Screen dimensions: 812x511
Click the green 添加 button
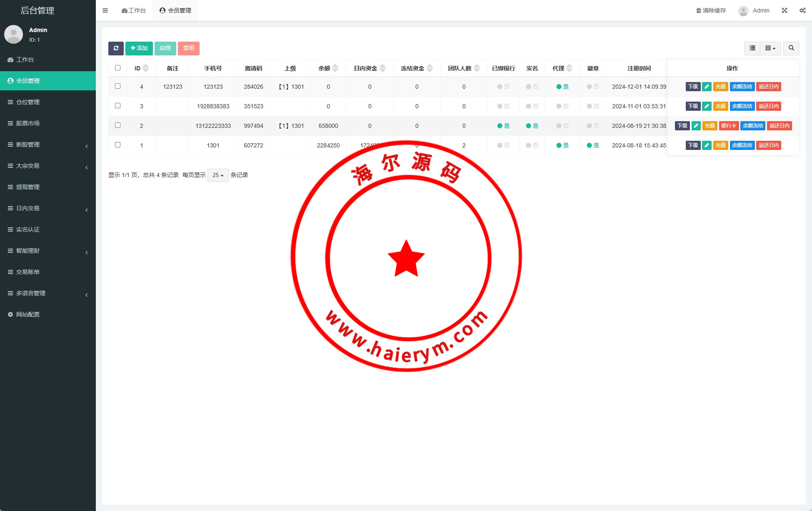point(139,48)
